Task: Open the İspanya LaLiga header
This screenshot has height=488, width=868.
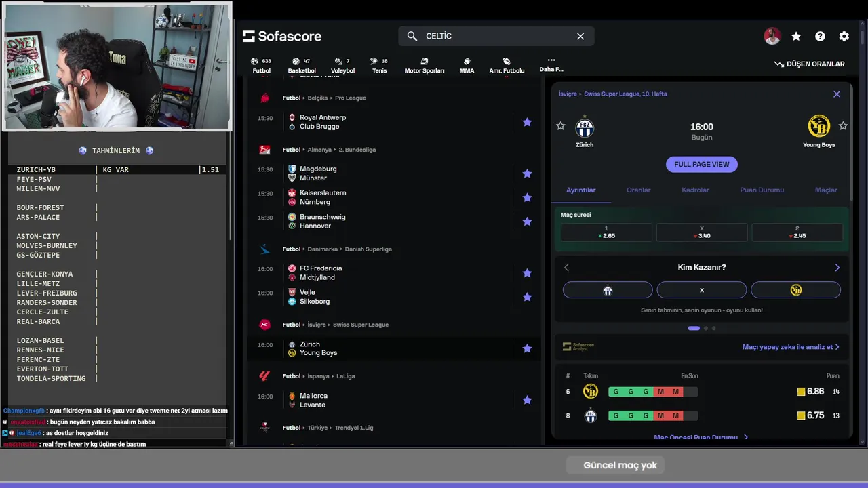Action: coord(319,376)
